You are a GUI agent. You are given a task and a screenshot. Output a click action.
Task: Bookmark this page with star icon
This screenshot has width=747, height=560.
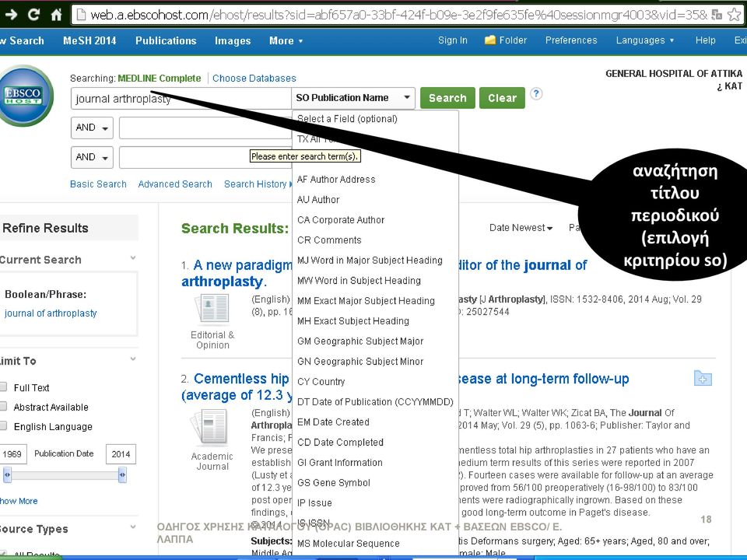735,15
